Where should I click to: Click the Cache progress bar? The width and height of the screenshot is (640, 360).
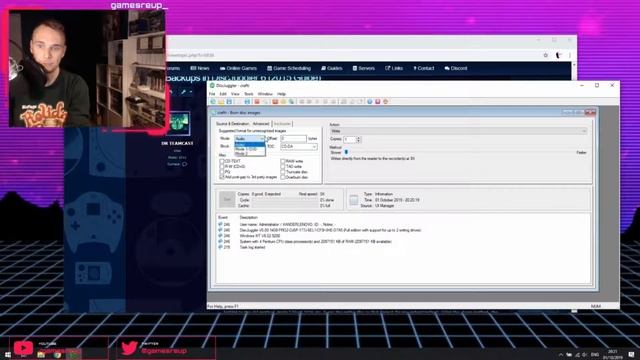pos(285,206)
